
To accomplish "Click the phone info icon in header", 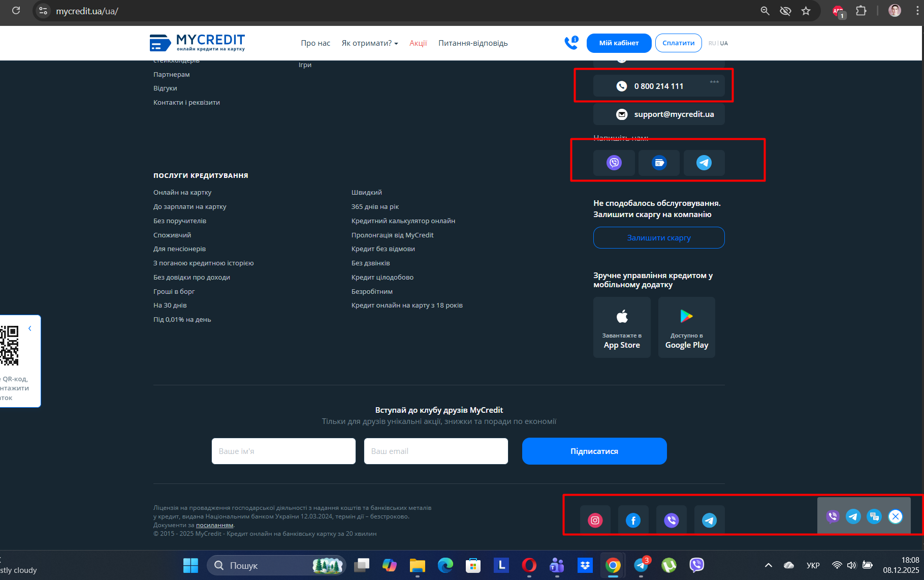I will click(x=571, y=43).
